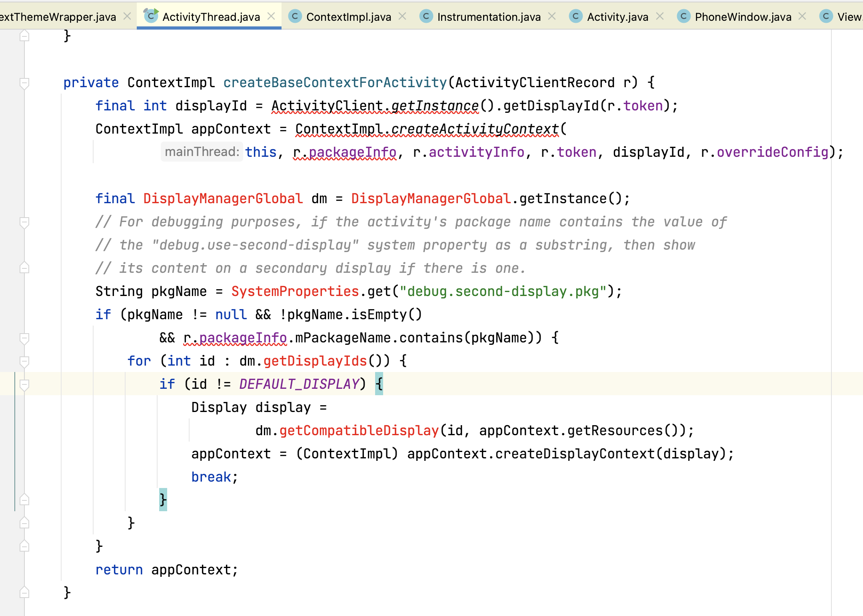The height and width of the screenshot is (616, 863).
Task: Click the DEFAULT_DISPLAY constant
Action: coord(299,384)
